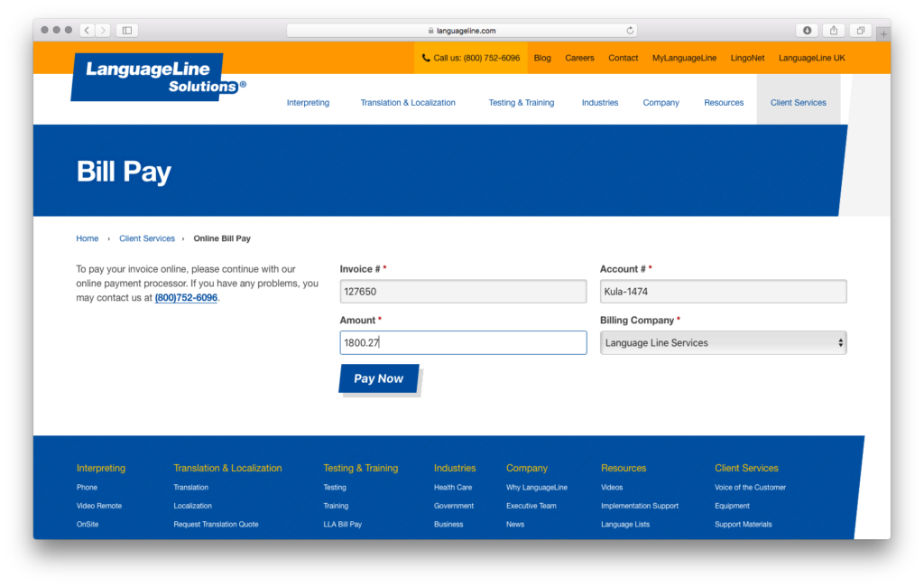Open footer Industries heading link

click(455, 468)
